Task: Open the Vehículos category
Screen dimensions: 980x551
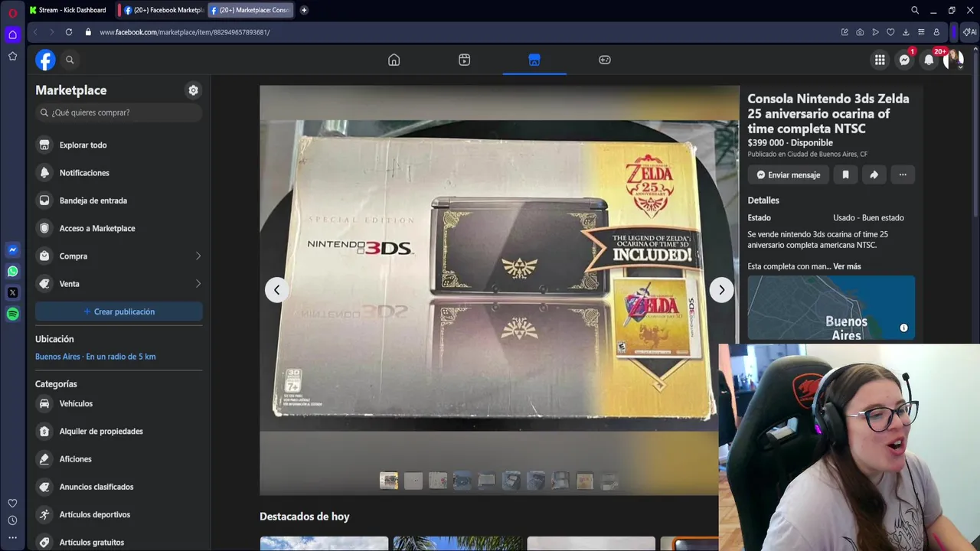Action: 119,403
